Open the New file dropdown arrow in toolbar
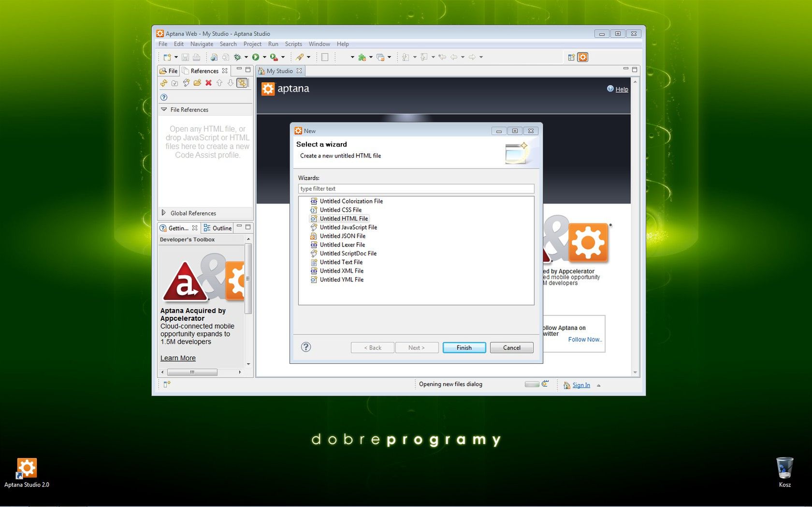The width and height of the screenshot is (812, 507). point(176,57)
